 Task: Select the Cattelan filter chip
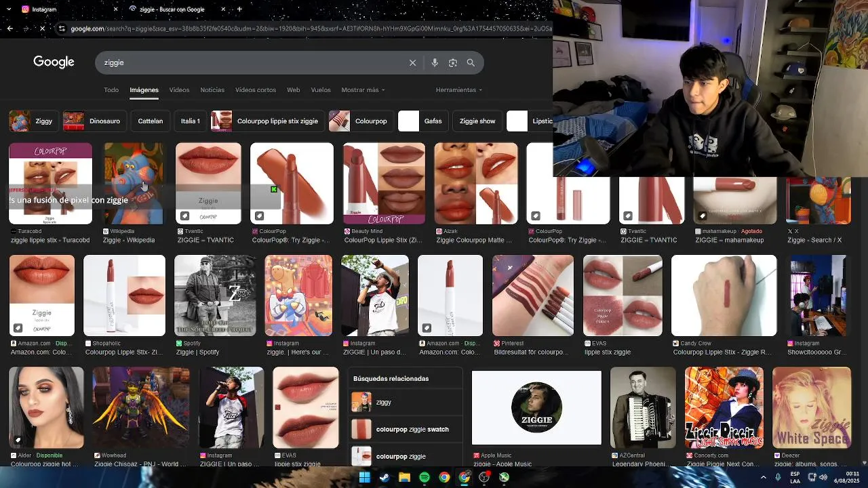point(150,121)
